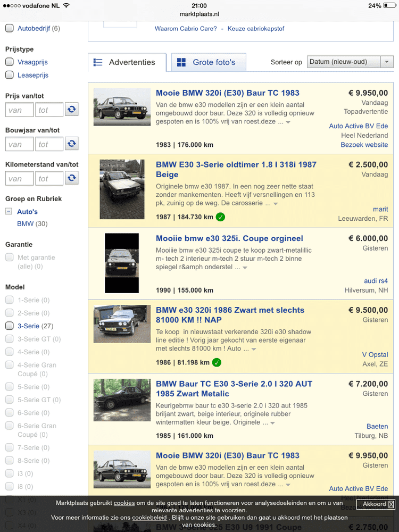Image resolution: width=399 pixels, height=532 pixels.
Task: Close cookie banner with X icon
Action: tap(391, 504)
